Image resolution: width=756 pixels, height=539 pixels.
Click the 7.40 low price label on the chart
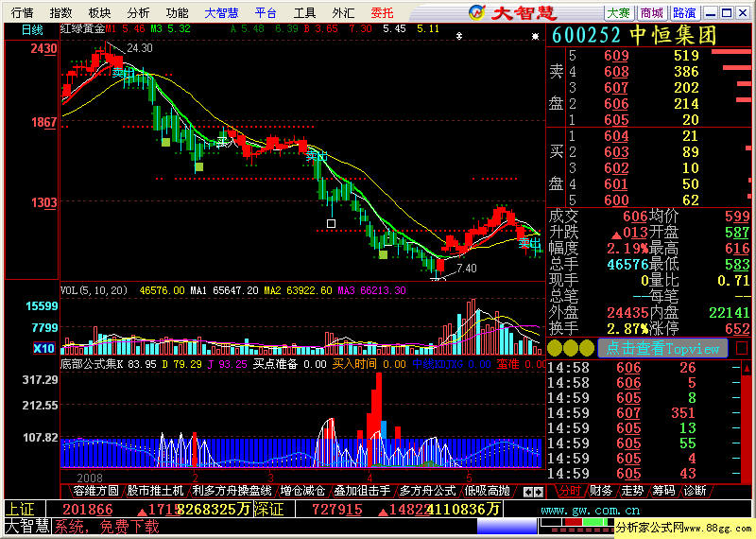[x=466, y=268]
